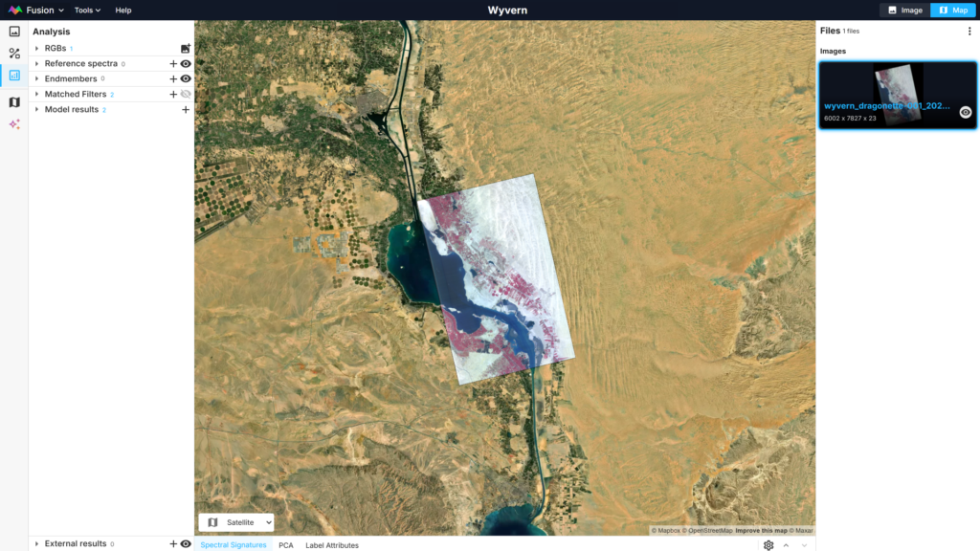Expand the Model results section
The width and height of the screenshot is (980, 551).
pyautogui.click(x=36, y=109)
